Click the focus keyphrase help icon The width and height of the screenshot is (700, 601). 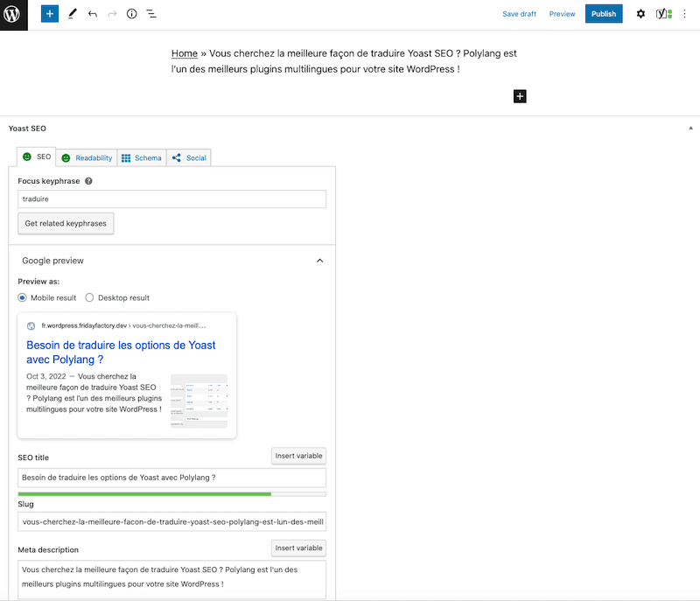point(89,181)
